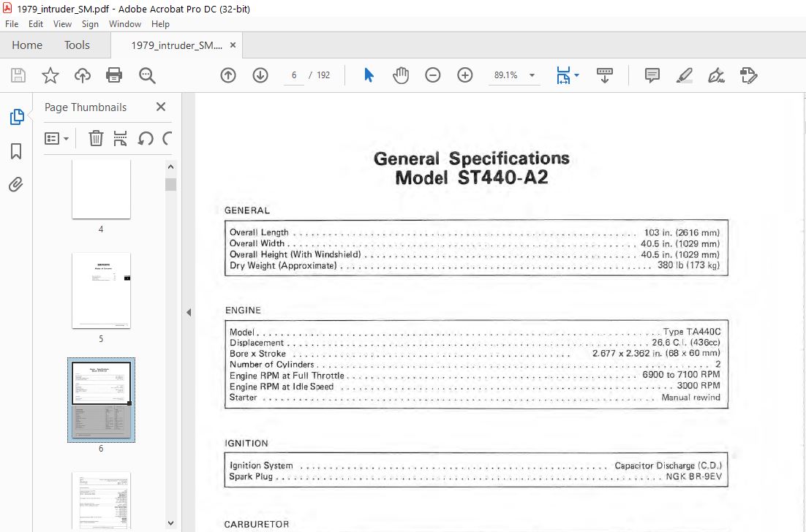Click the scrolling mode keyboard icon

[x=604, y=75]
